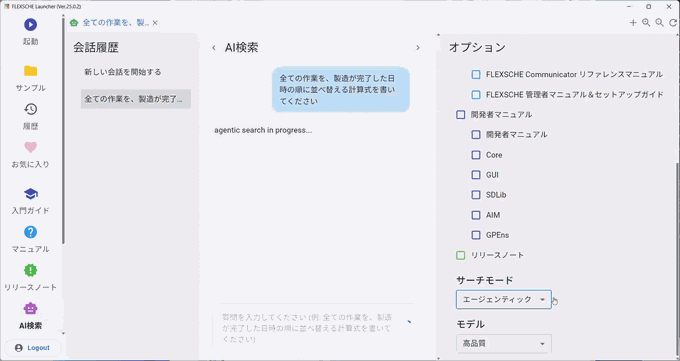Viewport: 680px width, 361px height.
Task: Select the 全ての作業を、製造が完了 history entry
Action: [x=136, y=99]
